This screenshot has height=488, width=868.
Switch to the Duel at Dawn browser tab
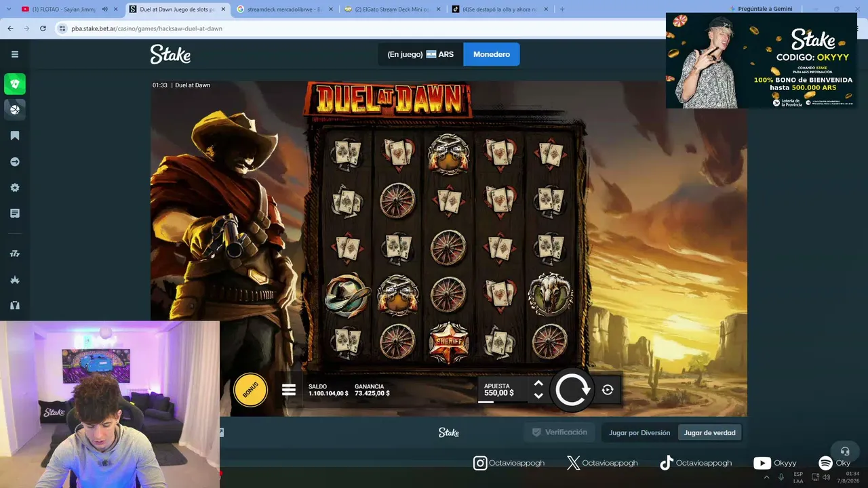coord(177,9)
